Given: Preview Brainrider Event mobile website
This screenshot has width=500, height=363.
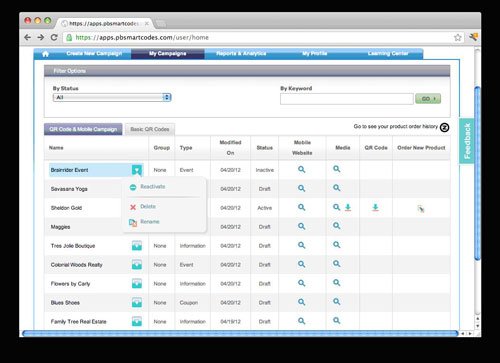Looking at the screenshot, I should pos(302,169).
